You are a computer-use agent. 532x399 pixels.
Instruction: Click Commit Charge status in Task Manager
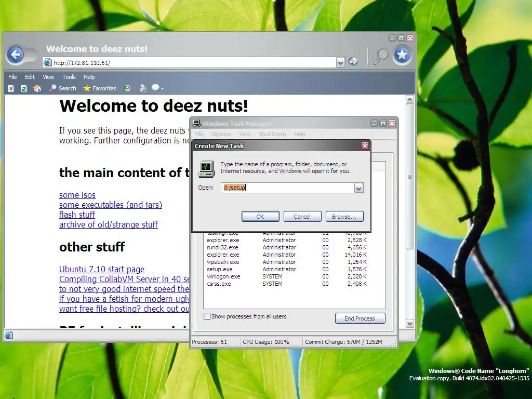(343, 342)
